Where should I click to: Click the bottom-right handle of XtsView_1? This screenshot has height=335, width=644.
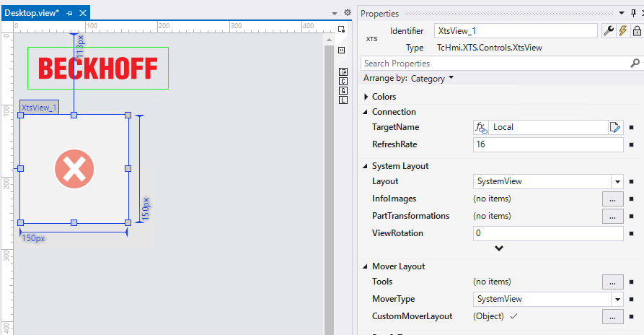128,223
